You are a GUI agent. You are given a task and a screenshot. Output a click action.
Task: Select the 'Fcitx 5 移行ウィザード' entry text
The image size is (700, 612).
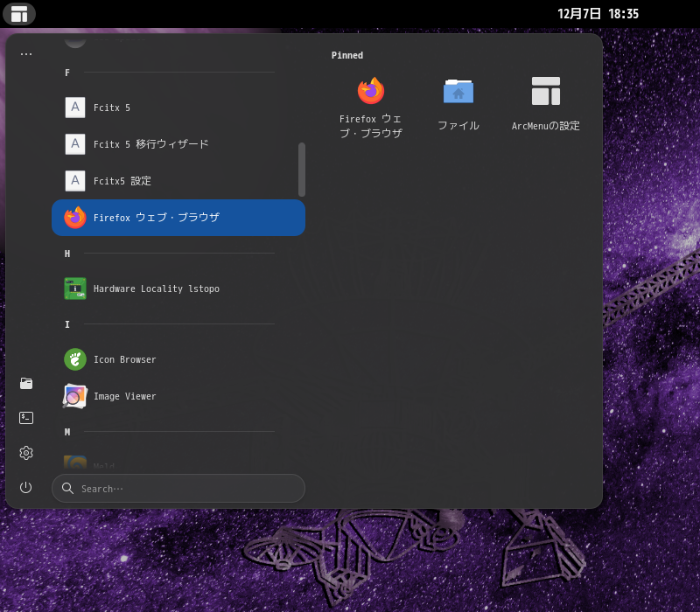[x=150, y=144]
